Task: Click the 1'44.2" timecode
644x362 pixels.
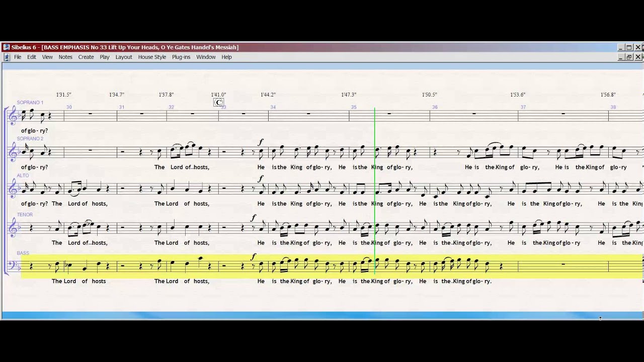Action: coord(268,95)
